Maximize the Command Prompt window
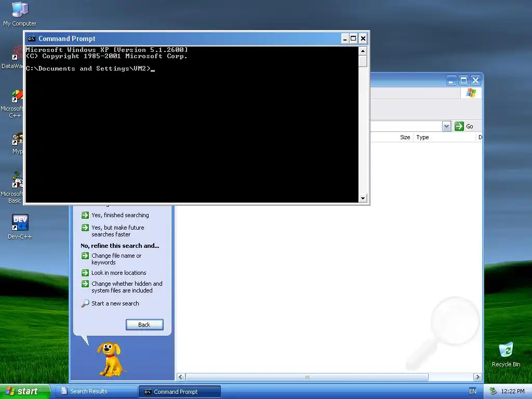 point(353,38)
